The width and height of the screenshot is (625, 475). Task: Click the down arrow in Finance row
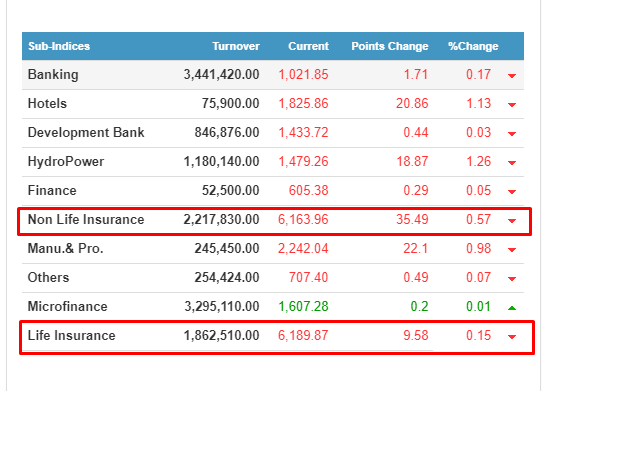tap(512, 192)
